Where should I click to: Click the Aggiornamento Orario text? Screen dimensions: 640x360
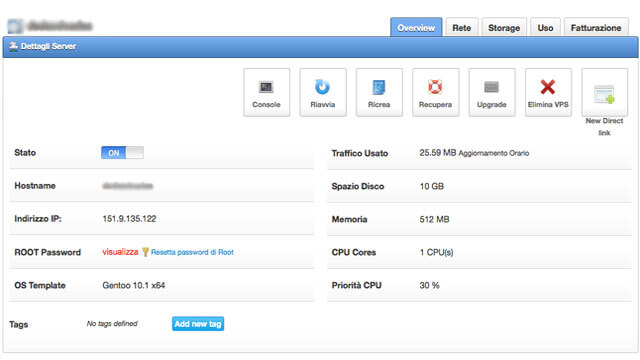click(x=494, y=153)
